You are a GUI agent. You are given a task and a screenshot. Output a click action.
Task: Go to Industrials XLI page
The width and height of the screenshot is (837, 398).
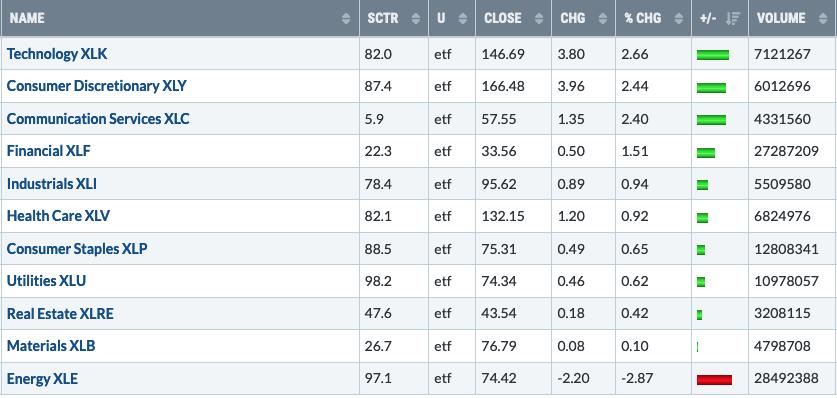click(52, 184)
